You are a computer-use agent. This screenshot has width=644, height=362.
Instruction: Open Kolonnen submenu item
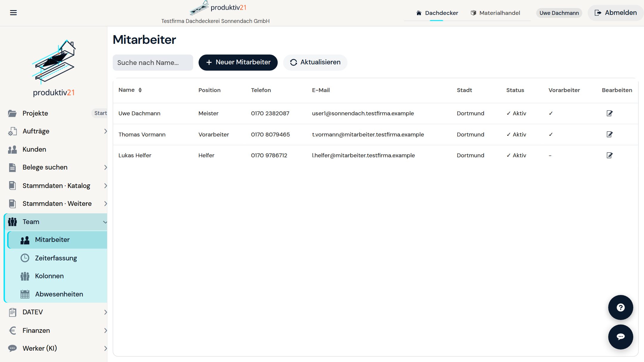point(57,276)
